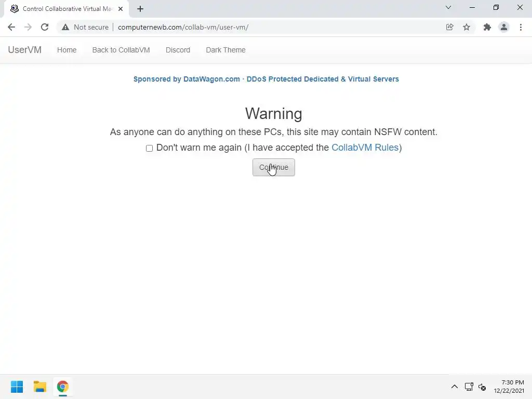
Task: Open the network status tray icon
Action: click(469, 387)
